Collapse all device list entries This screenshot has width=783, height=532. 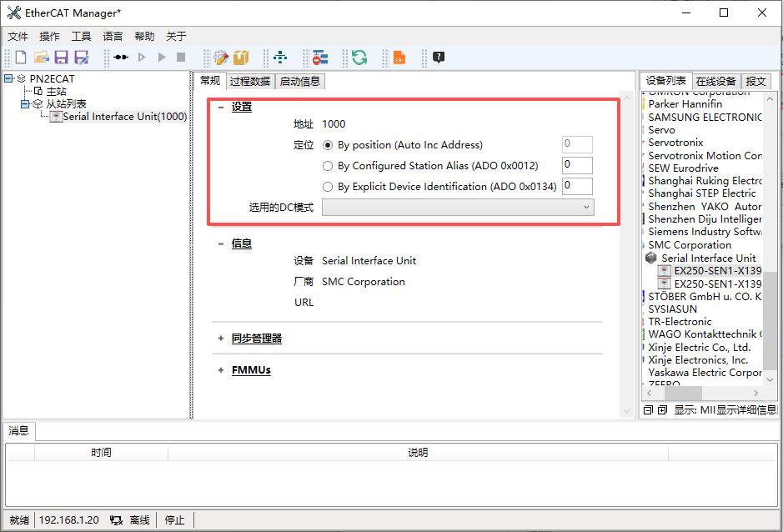(648, 410)
